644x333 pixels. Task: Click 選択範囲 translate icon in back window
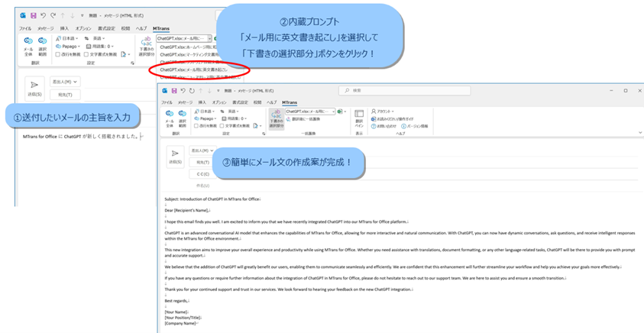click(42, 47)
